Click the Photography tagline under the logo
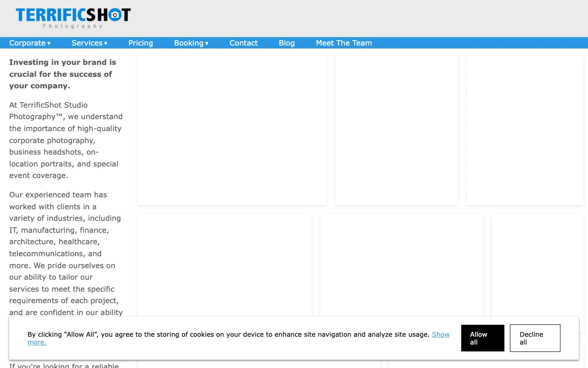Image resolution: width=588 pixels, height=368 pixels. [73, 26]
